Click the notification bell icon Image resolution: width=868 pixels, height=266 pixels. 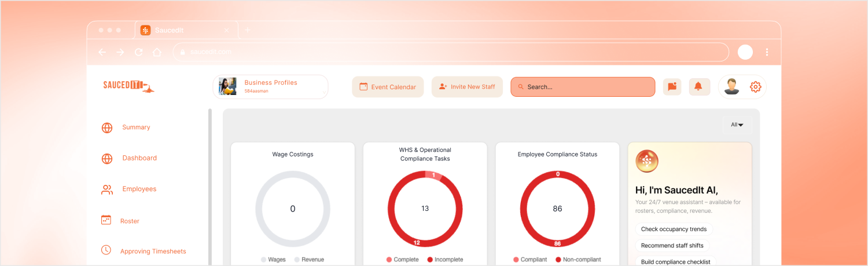698,87
